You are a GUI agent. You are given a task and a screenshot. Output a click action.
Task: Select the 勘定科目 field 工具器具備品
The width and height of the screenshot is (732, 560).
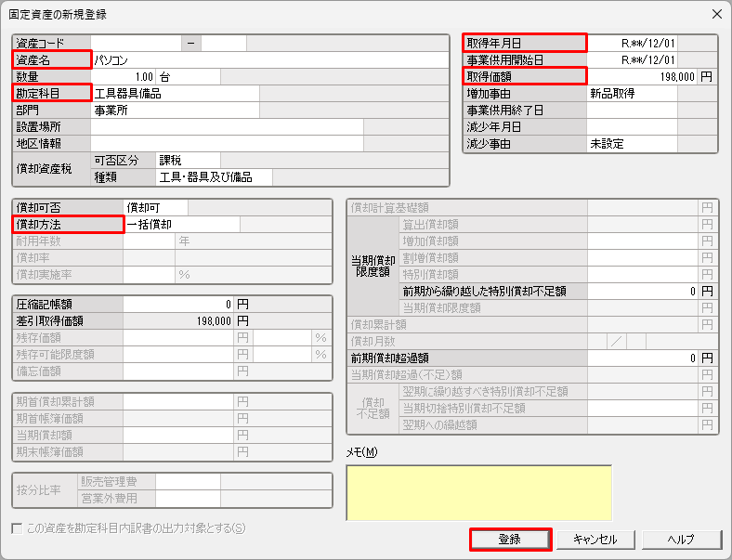[x=175, y=93]
